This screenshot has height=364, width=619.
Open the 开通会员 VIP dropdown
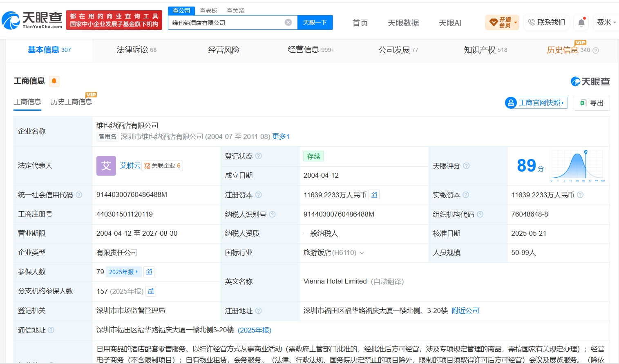[x=502, y=22]
